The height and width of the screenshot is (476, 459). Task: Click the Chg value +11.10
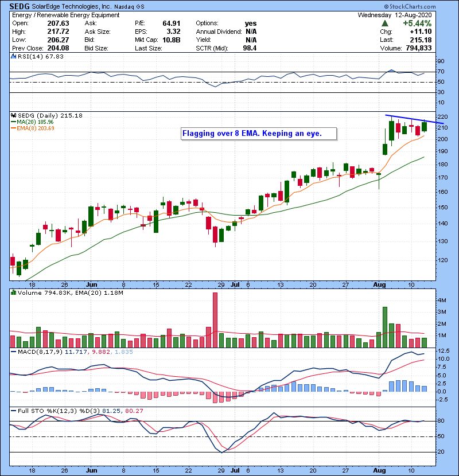point(421,32)
